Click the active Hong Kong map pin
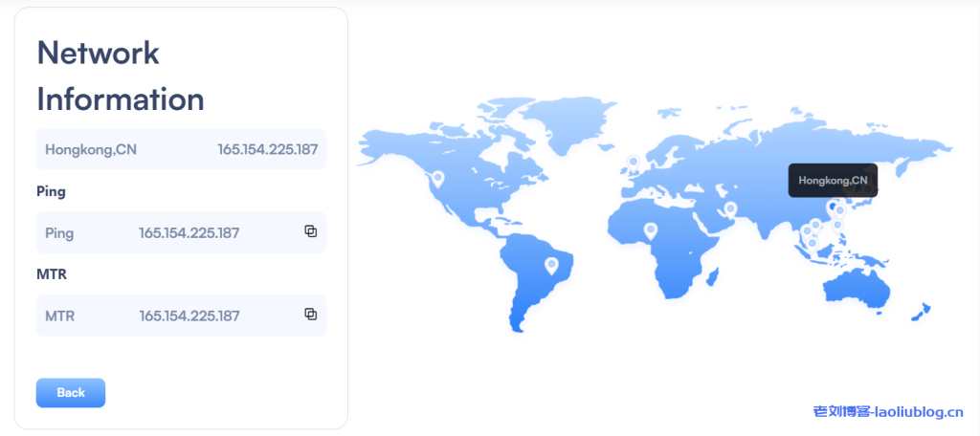The width and height of the screenshot is (980, 436). click(831, 206)
